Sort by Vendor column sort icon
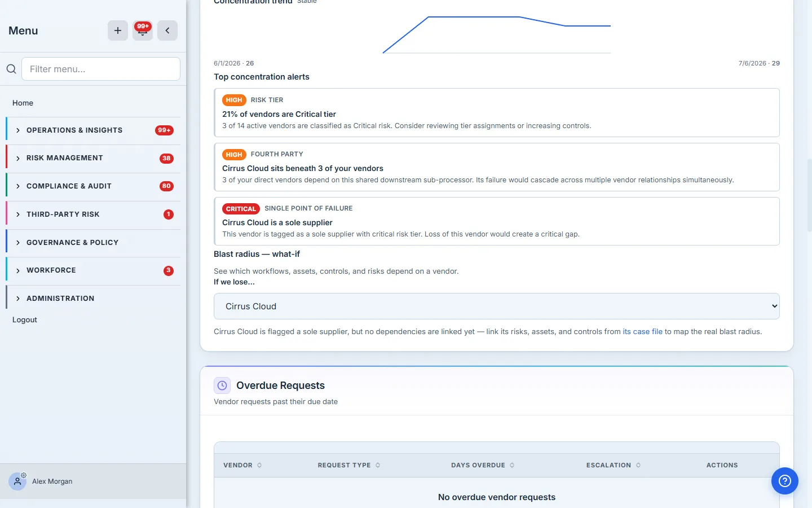 pyautogui.click(x=259, y=465)
